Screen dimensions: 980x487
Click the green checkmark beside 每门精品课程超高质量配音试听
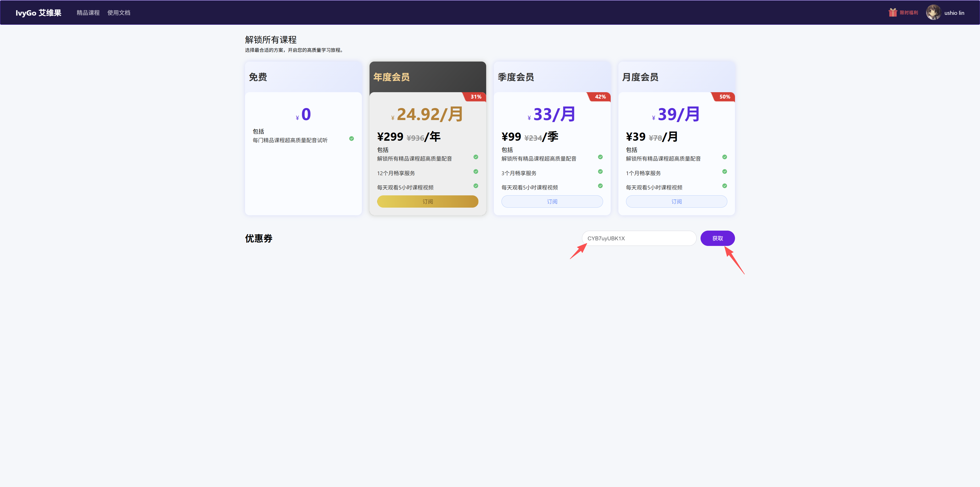[x=351, y=139]
